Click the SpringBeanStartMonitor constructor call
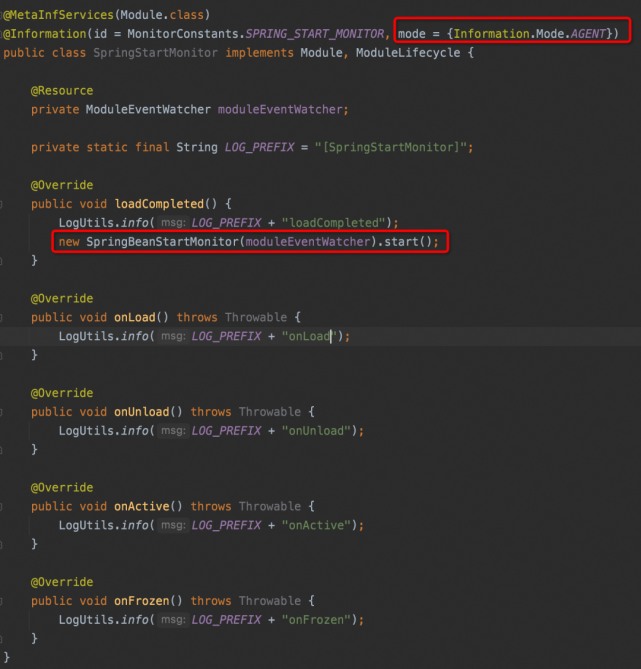The image size is (641, 669). [x=164, y=242]
